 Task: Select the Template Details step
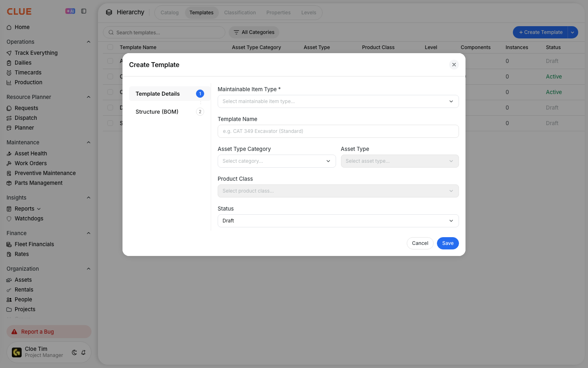tap(169, 94)
